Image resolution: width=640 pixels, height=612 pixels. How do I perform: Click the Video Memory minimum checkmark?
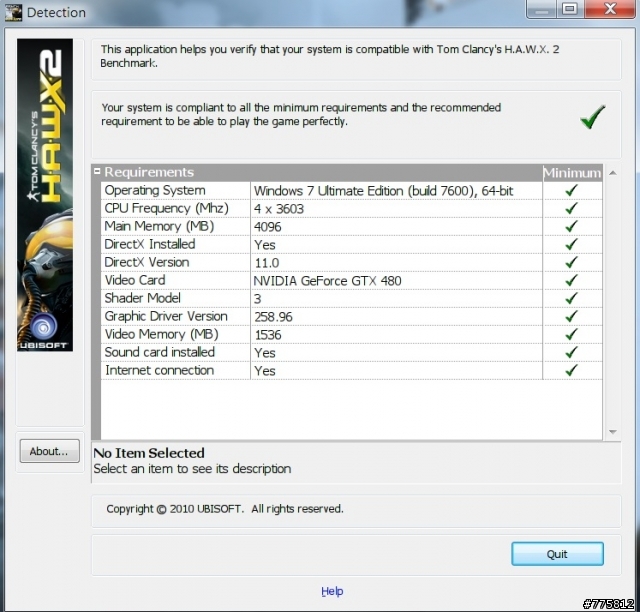(x=571, y=334)
